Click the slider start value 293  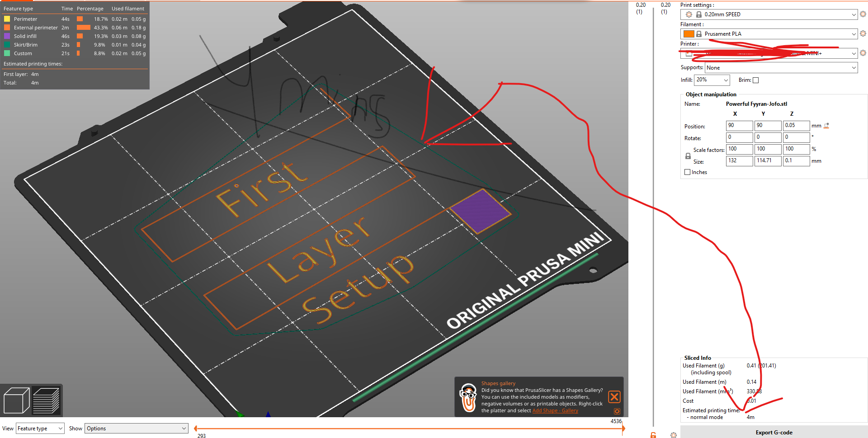pos(202,436)
